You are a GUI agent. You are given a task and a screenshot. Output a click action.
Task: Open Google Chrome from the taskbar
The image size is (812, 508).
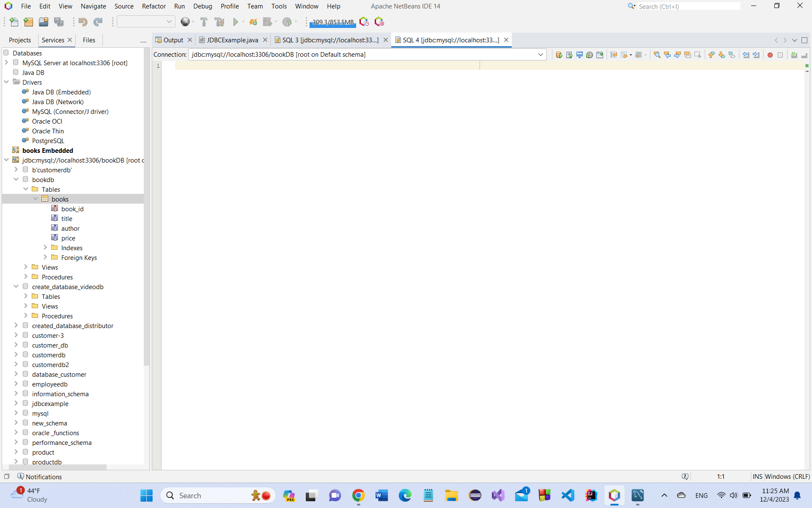[x=358, y=495]
